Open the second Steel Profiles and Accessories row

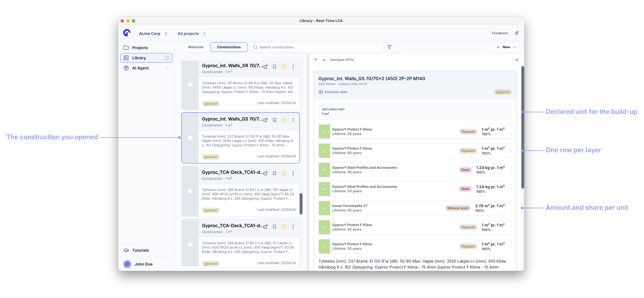click(415, 189)
